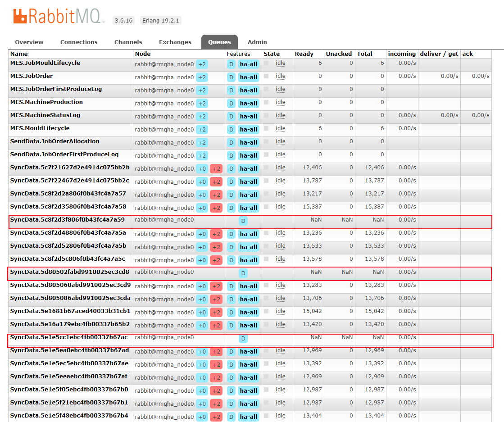Click Erlang 19.2.1 version label

tap(161, 21)
